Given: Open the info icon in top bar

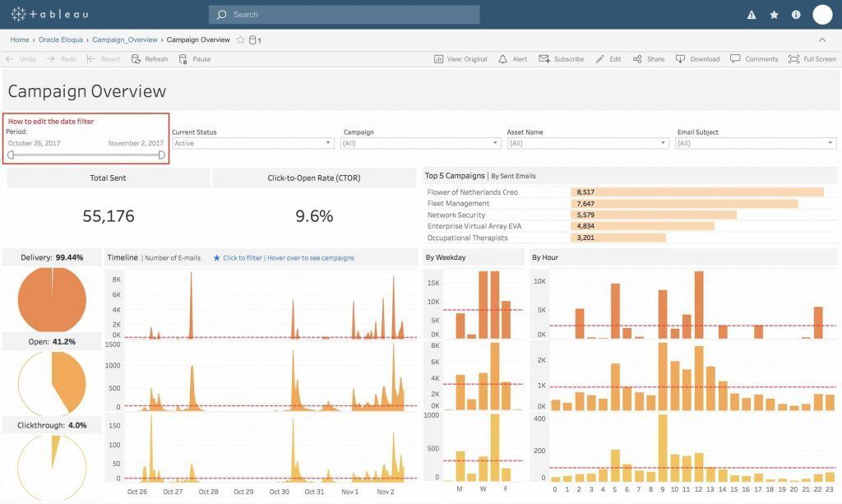Looking at the screenshot, I should pyautogui.click(x=796, y=15).
